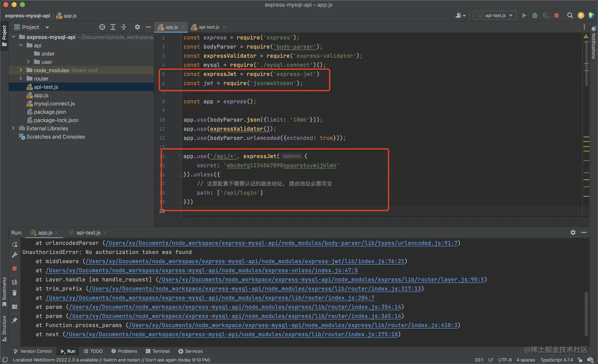Close the api-test.js editor tab
The width and height of the screenshot is (598, 364).
click(224, 27)
